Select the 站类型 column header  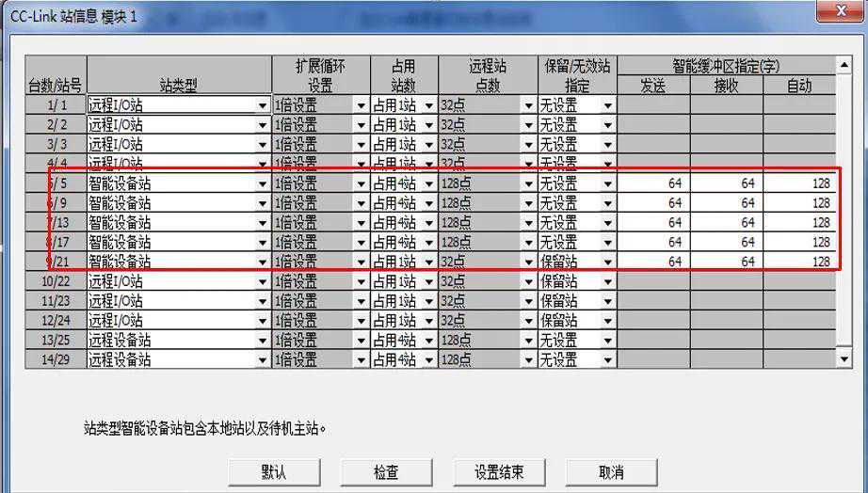(x=178, y=85)
